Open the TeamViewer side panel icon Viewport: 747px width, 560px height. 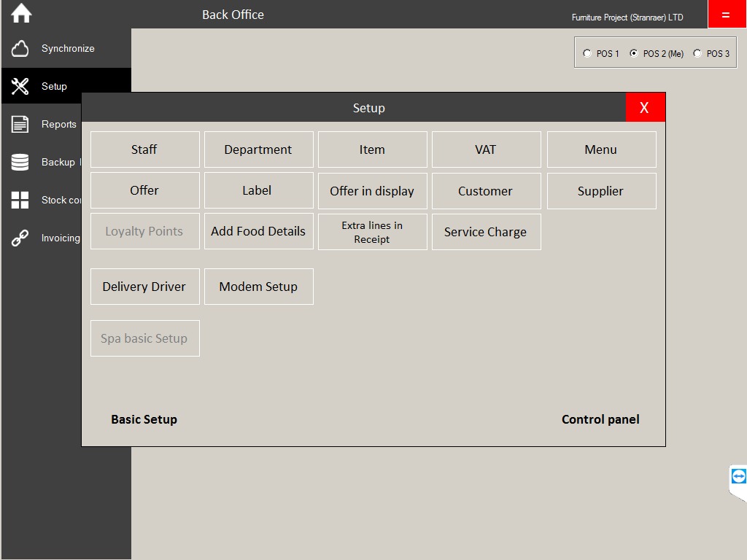tap(738, 477)
